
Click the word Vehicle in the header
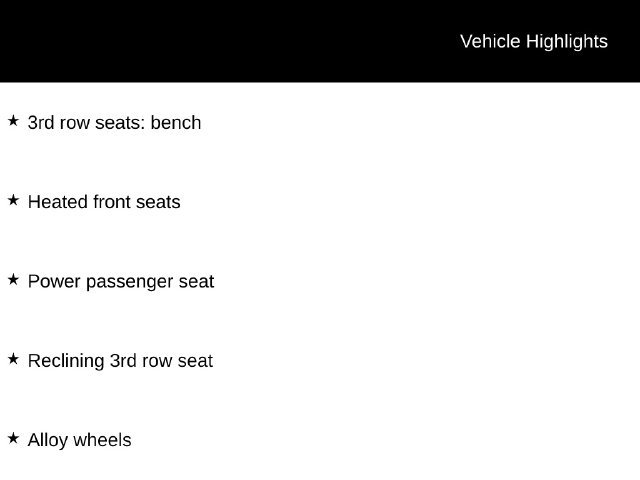coord(490,42)
